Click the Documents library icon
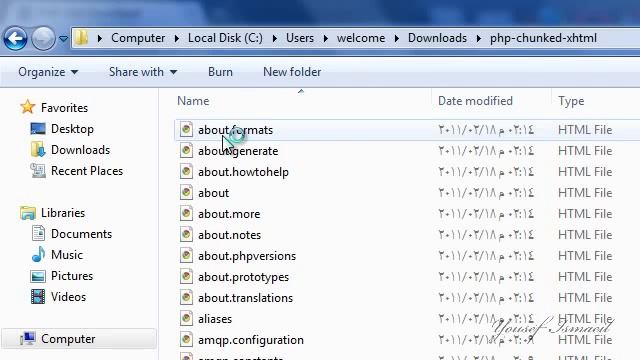This screenshot has width=640, height=360. 38,233
